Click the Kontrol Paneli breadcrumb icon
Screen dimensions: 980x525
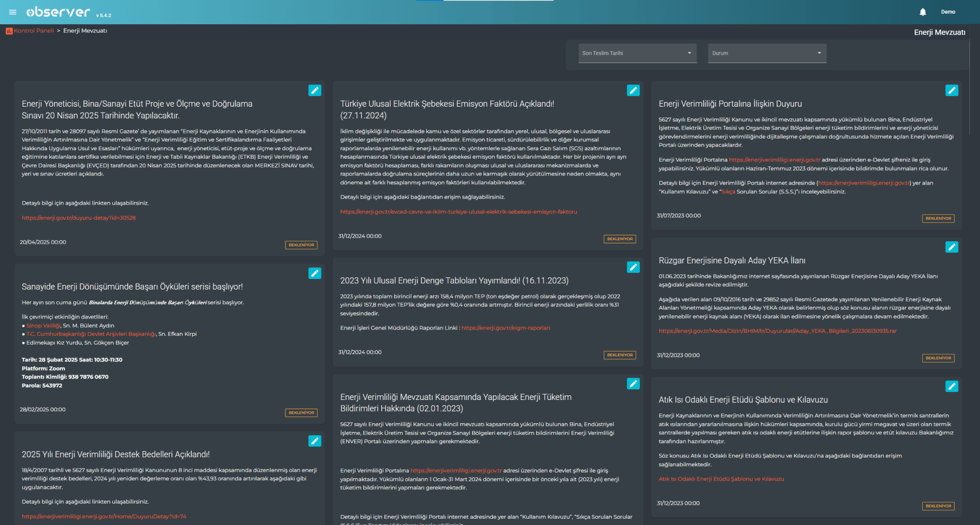(9, 31)
